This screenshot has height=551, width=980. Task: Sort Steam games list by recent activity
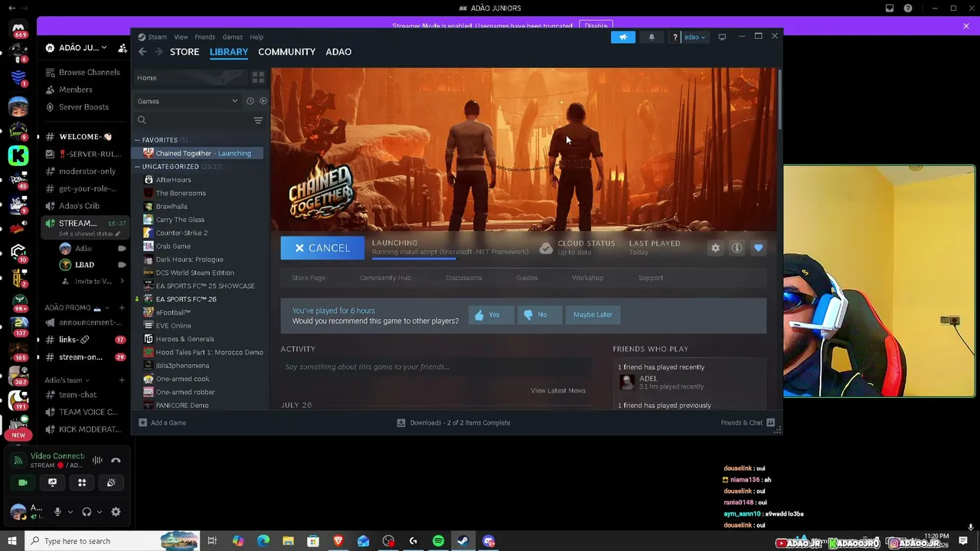(x=250, y=101)
